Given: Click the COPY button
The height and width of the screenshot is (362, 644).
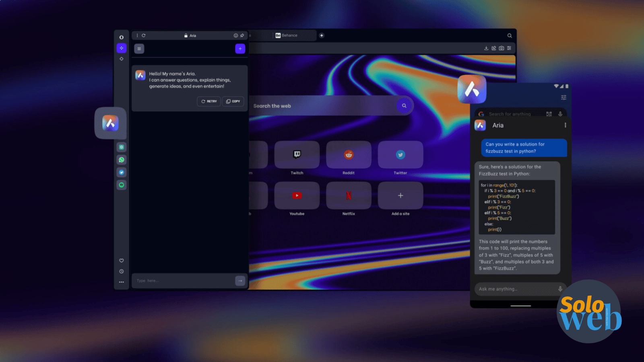Looking at the screenshot, I should coord(233,101).
